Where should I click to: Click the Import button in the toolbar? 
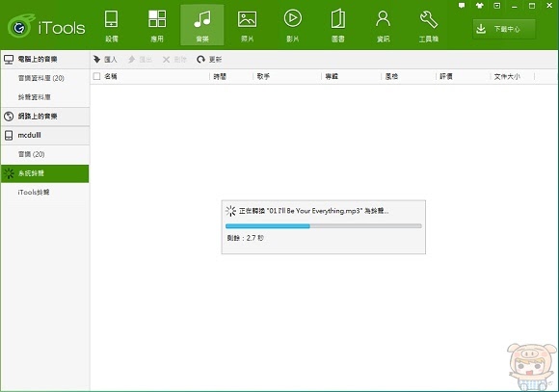point(105,60)
